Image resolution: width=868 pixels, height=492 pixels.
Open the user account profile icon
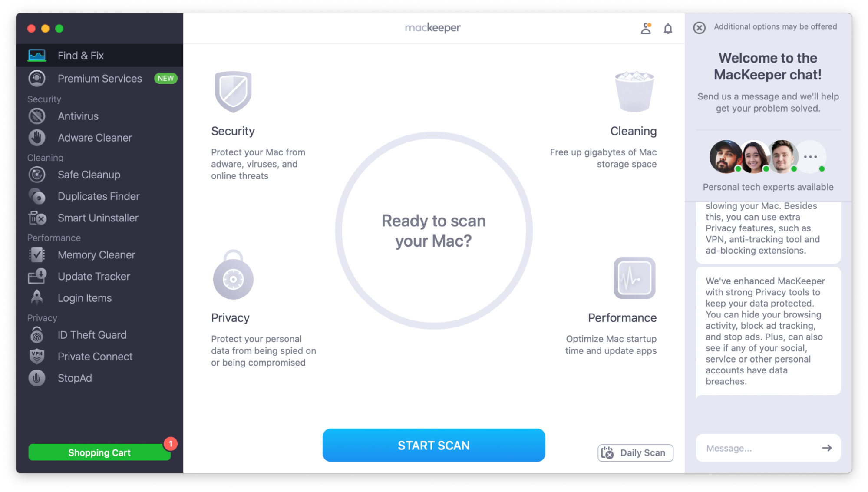pyautogui.click(x=646, y=29)
